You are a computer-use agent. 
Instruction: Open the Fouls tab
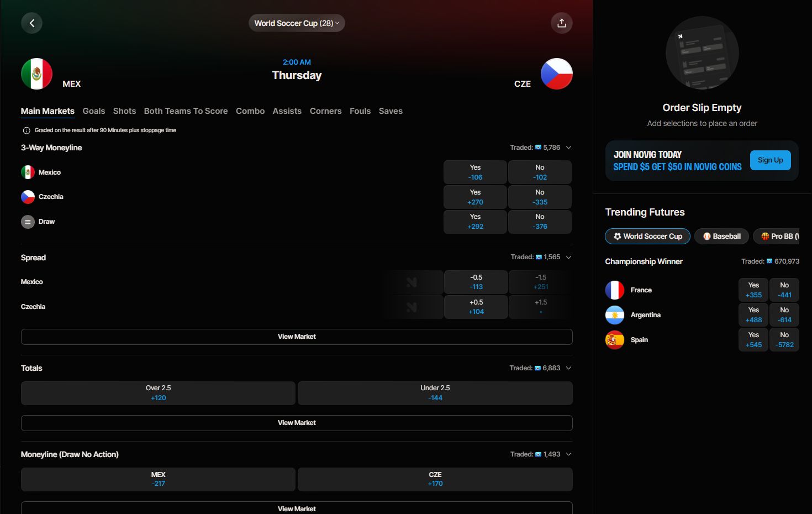pos(360,111)
